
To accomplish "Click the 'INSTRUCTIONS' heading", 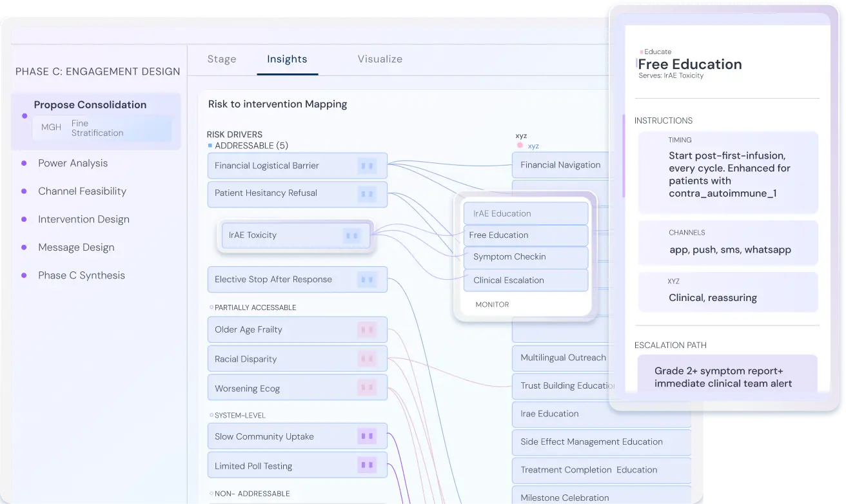I will click(x=663, y=121).
